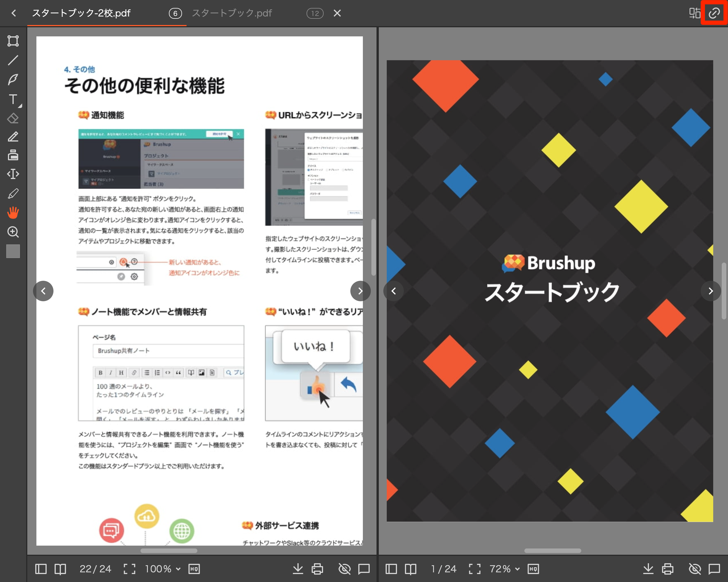Toggle right viewer sidebar panel
The height and width of the screenshot is (582, 728).
(391, 569)
